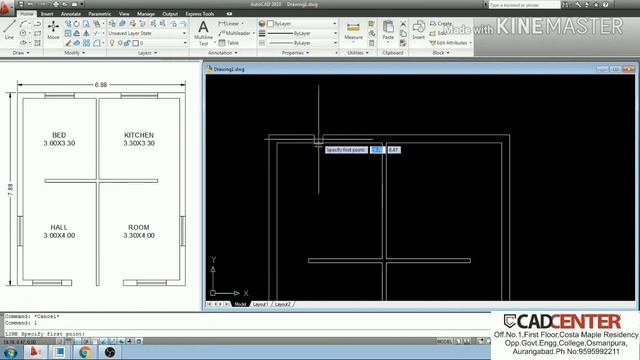Screen dimensions: 640x360
Task: Click the Table tool in Annotation panel
Action: tap(229, 42)
